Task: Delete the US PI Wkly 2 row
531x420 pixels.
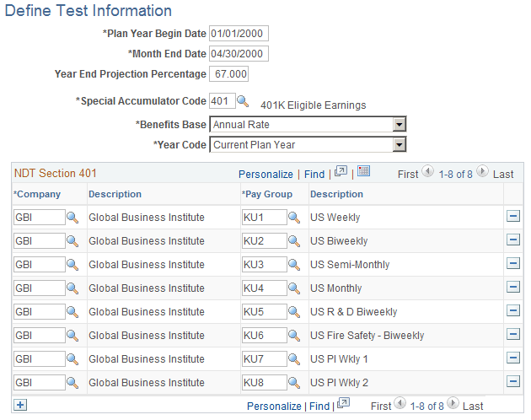Action: [512, 382]
